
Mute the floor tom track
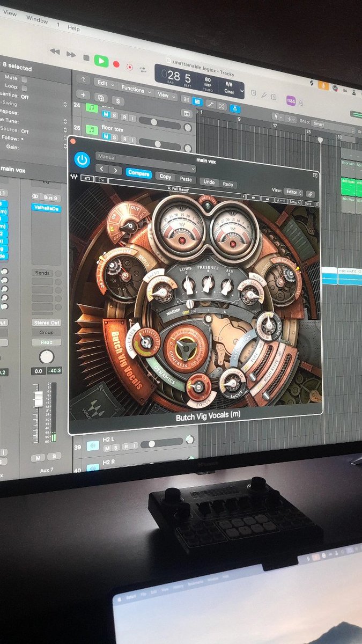[106, 137]
